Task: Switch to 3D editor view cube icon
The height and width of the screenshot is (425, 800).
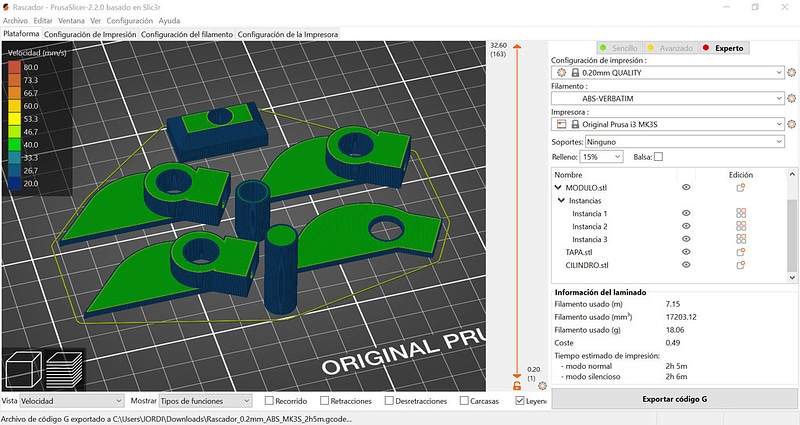Action: pyautogui.click(x=23, y=369)
